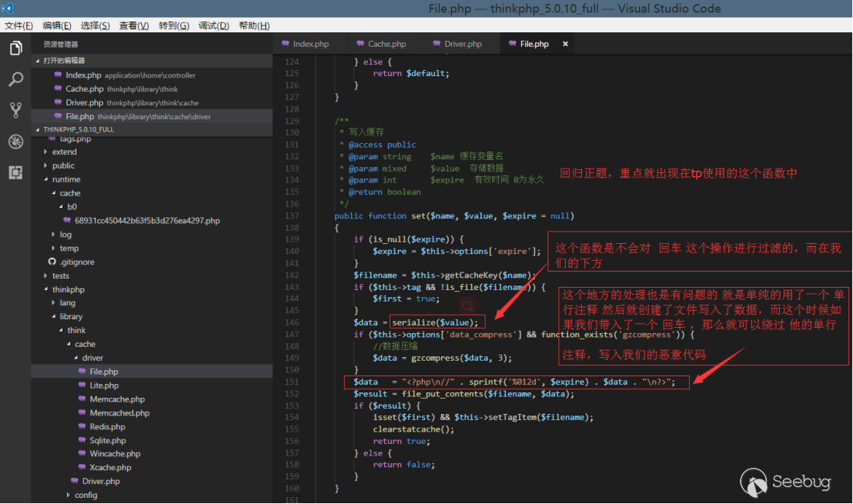Open the 编辑(E) menu
The width and height of the screenshot is (853, 504).
click(x=57, y=25)
